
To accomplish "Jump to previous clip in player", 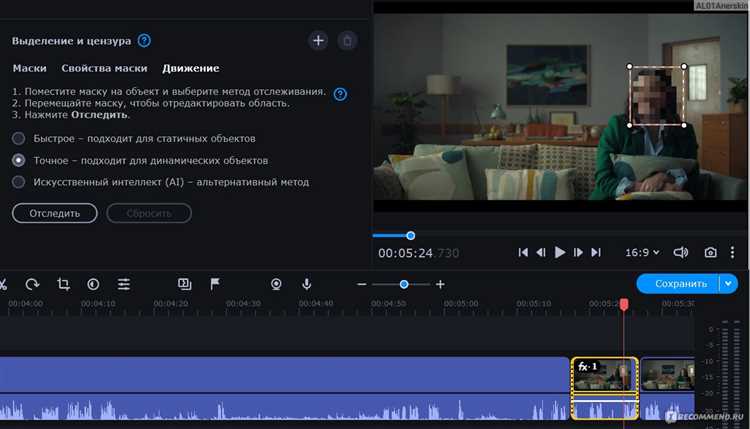I will [523, 253].
